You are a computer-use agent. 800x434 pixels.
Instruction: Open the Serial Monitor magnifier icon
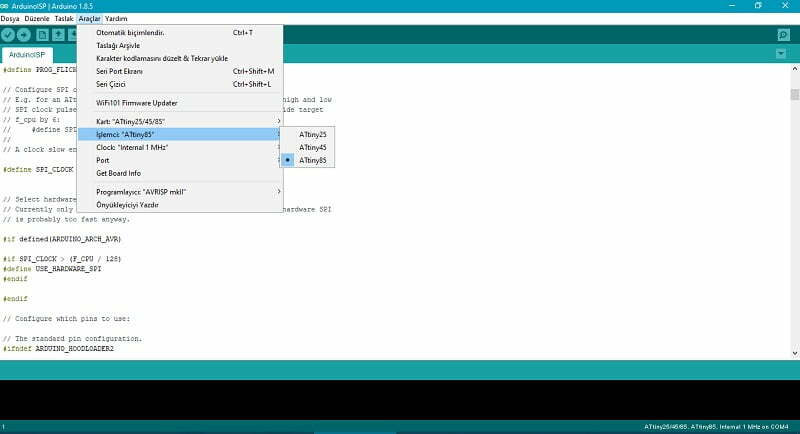(783, 35)
